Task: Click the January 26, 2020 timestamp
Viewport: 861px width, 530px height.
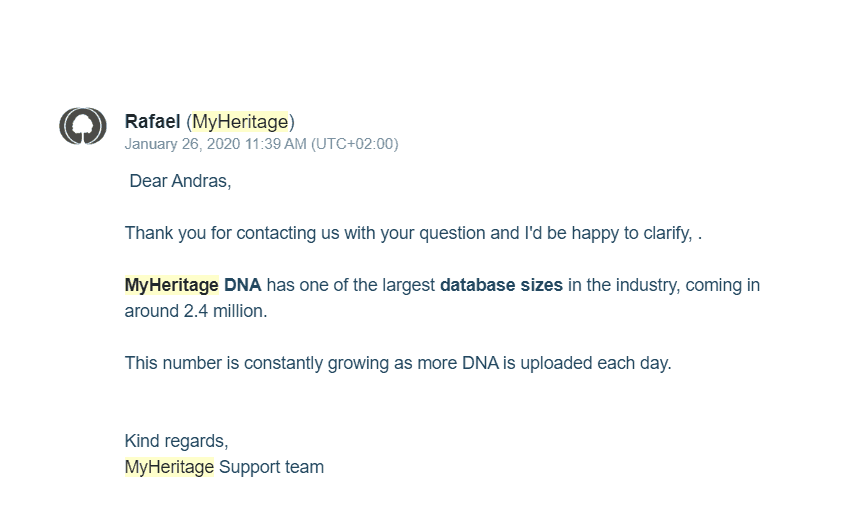Action: coord(182,144)
